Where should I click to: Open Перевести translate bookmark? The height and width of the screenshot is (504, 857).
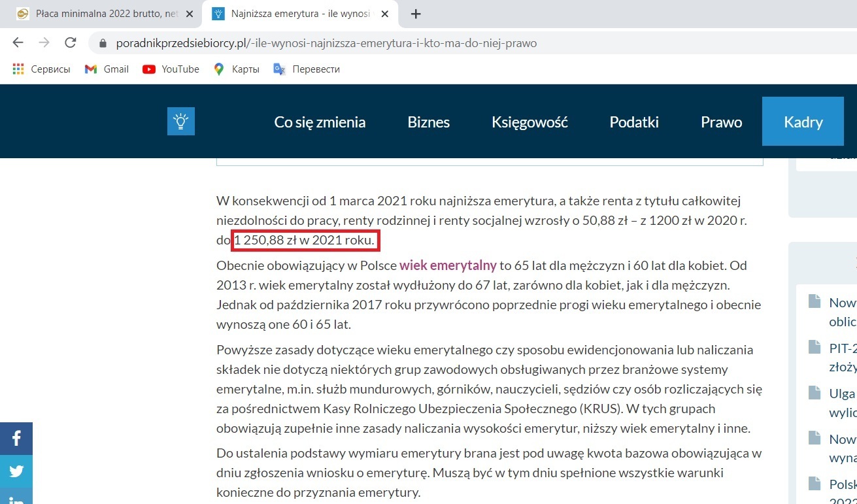pyautogui.click(x=307, y=69)
